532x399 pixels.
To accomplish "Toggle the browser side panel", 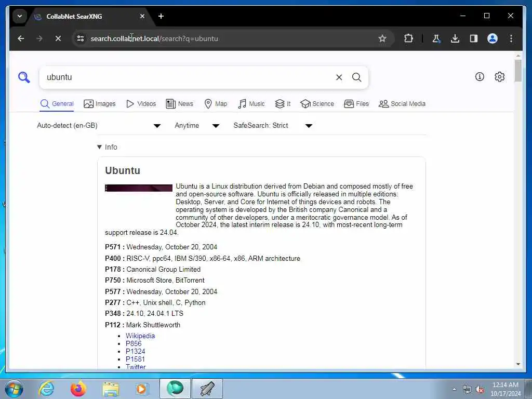I will coord(474,38).
